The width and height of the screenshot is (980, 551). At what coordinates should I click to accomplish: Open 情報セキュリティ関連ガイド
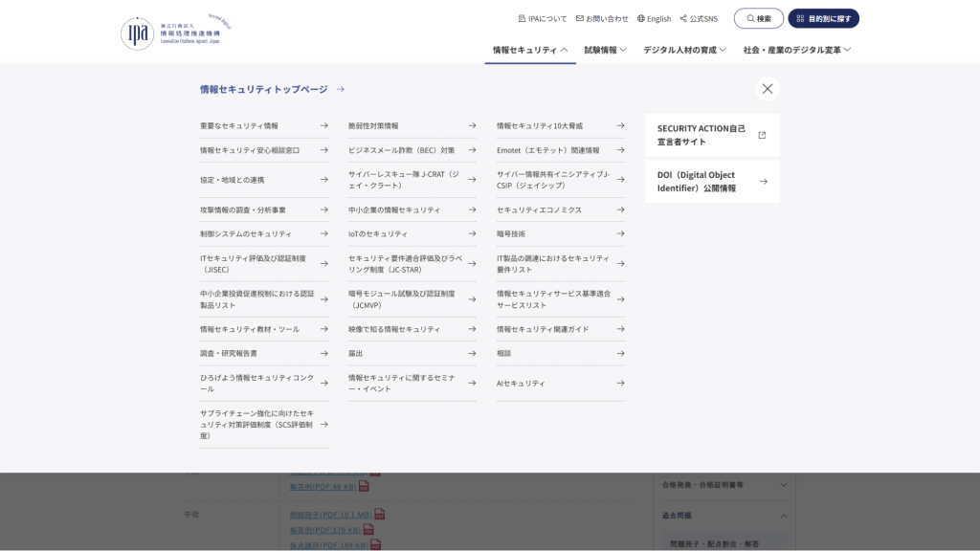pyautogui.click(x=561, y=329)
